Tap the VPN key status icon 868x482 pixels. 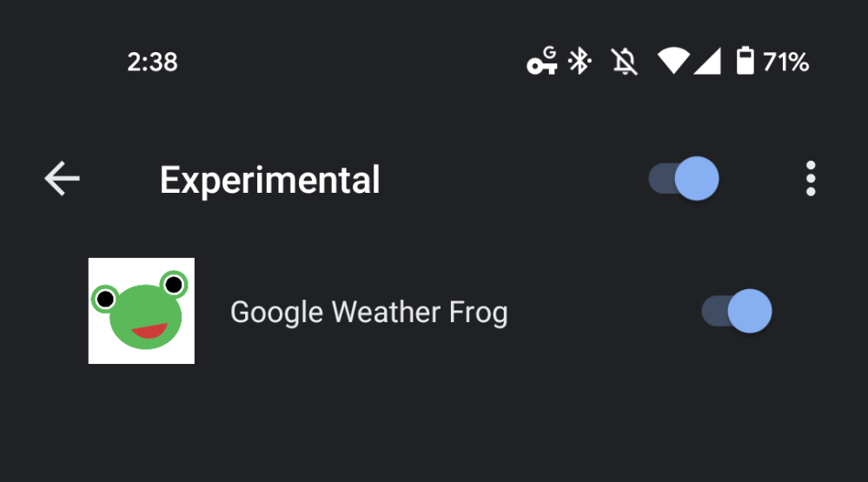[542, 62]
